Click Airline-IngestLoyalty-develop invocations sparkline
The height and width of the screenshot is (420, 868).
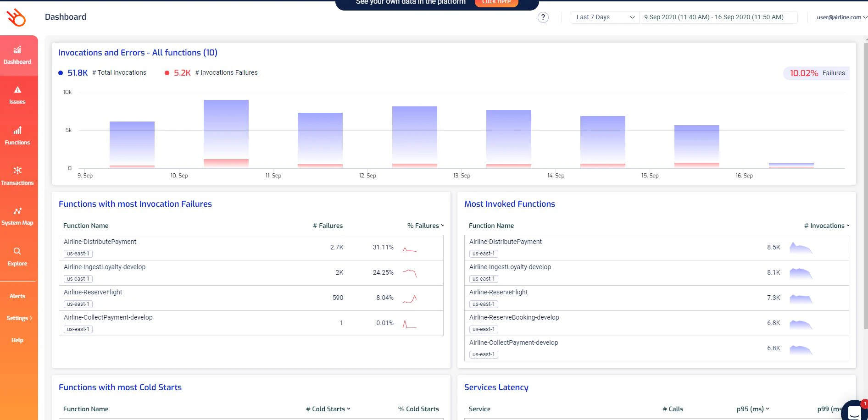coord(801,273)
